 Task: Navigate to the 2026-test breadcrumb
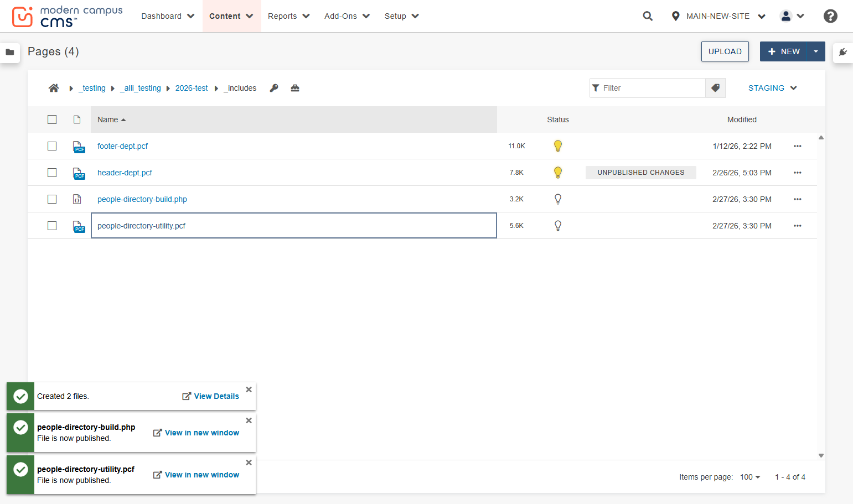(x=192, y=88)
